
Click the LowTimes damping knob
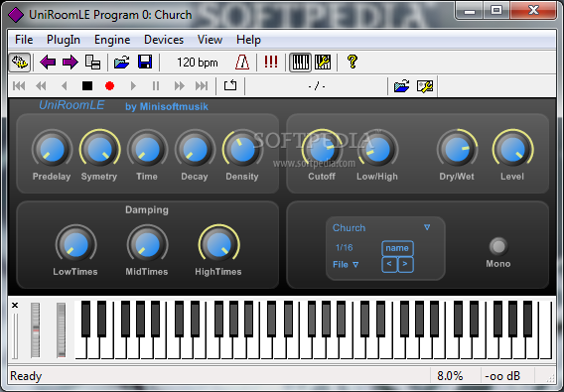(75, 244)
